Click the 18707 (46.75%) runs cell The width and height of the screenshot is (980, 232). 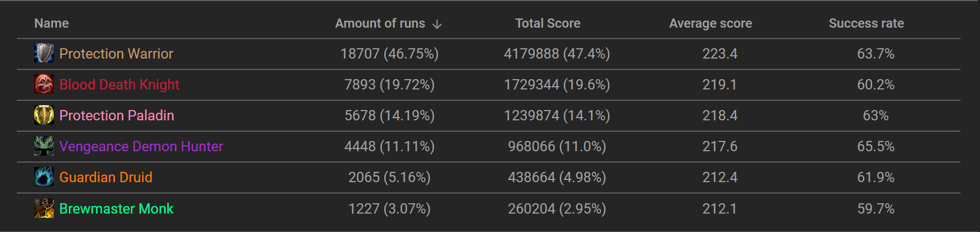(389, 54)
